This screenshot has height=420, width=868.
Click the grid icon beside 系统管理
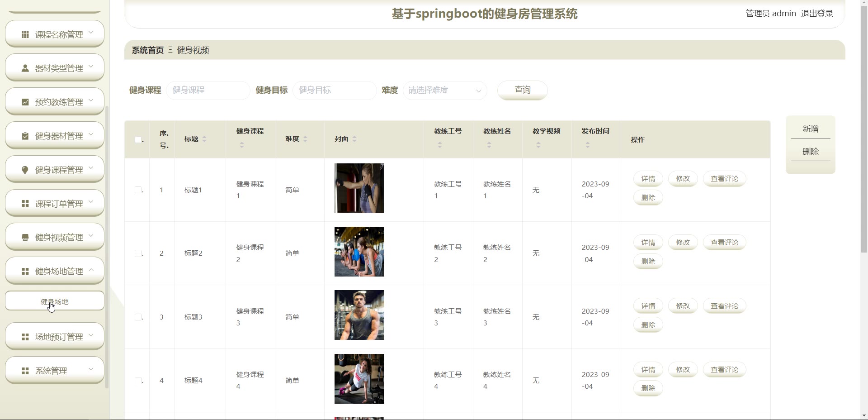25,371
